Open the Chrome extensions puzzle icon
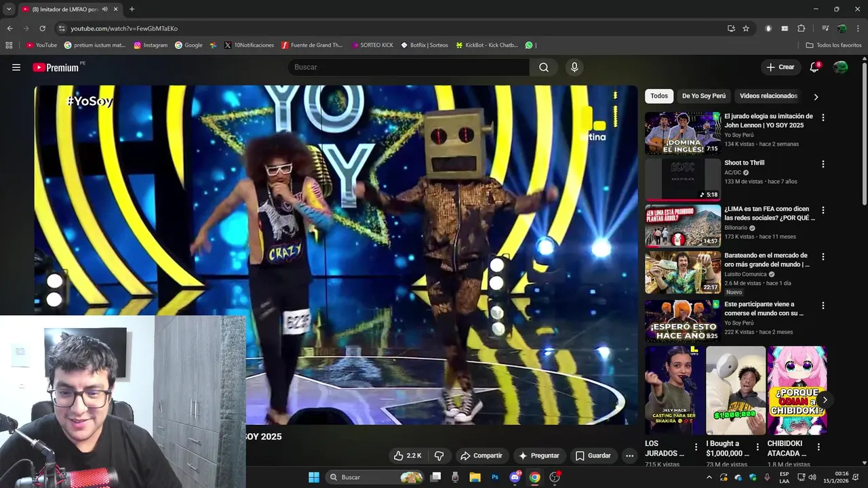The image size is (868, 488). [x=801, y=28]
